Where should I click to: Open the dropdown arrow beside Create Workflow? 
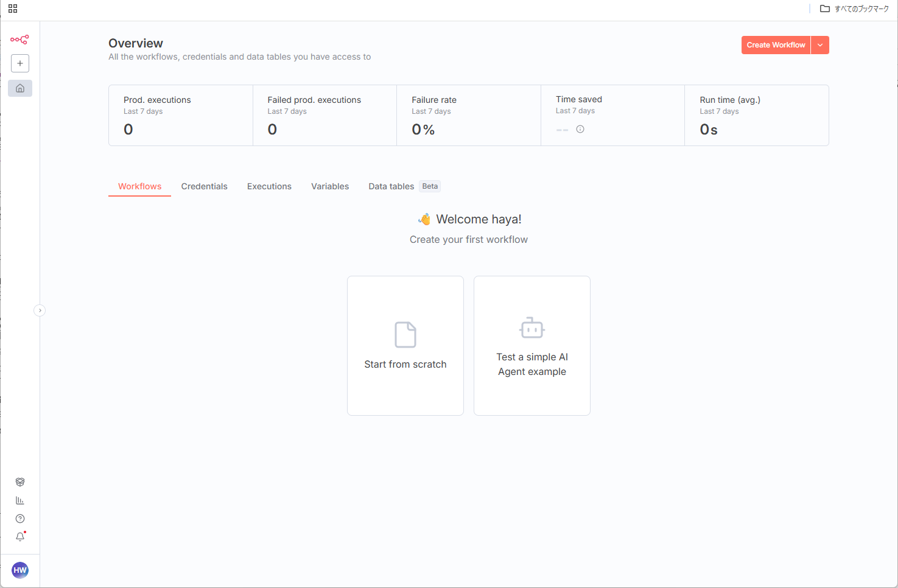pyautogui.click(x=820, y=45)
